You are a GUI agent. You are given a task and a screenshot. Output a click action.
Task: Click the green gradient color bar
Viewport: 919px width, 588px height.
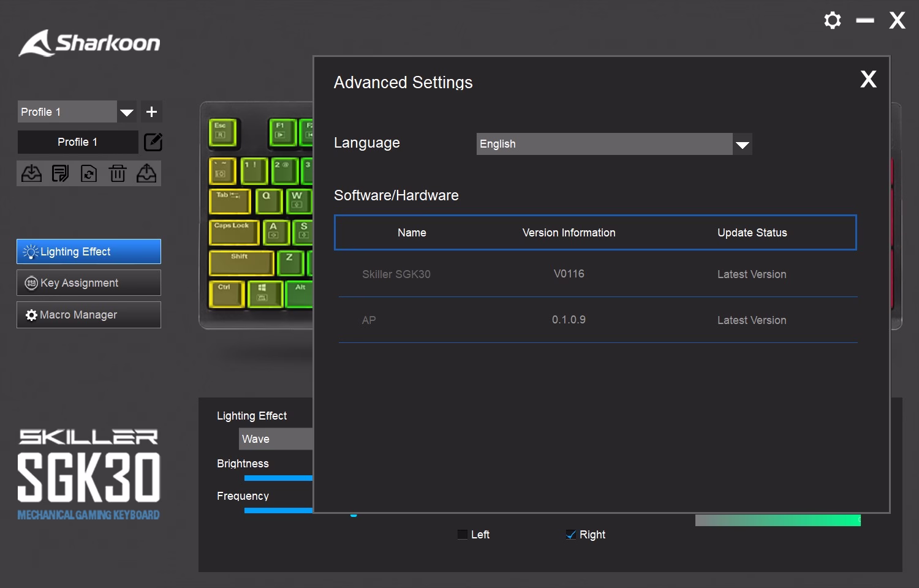[x=778, y=520]
